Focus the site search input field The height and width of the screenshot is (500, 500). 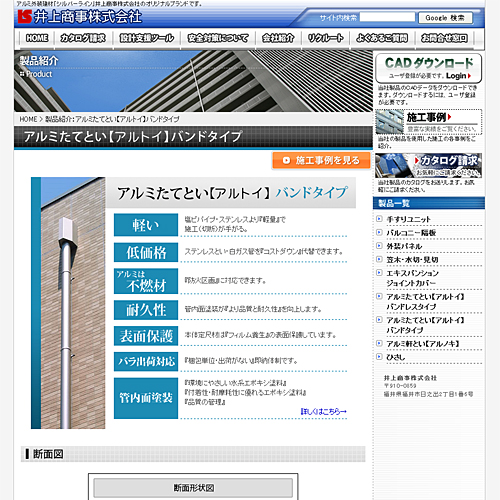pos(387,17)
